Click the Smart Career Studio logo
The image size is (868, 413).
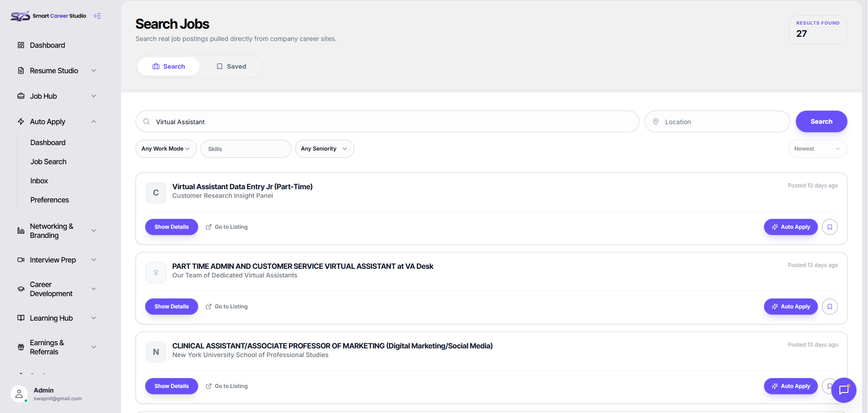click(x=48, y=16)
